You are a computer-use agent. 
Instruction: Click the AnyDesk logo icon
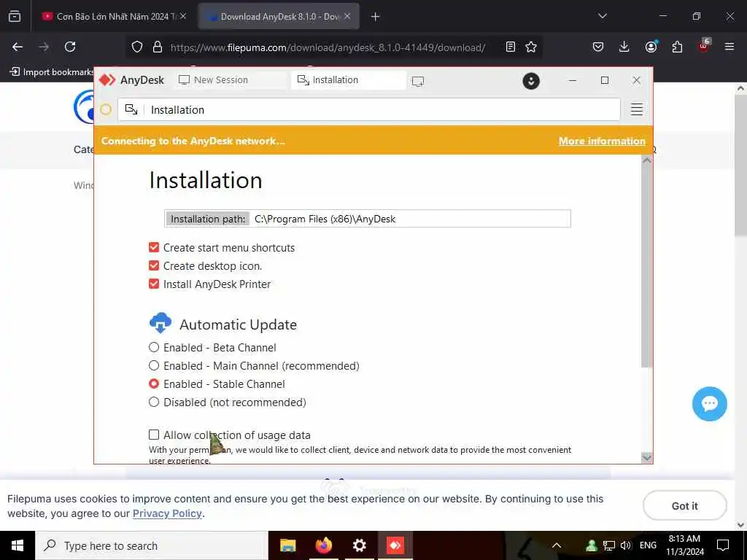107,80
